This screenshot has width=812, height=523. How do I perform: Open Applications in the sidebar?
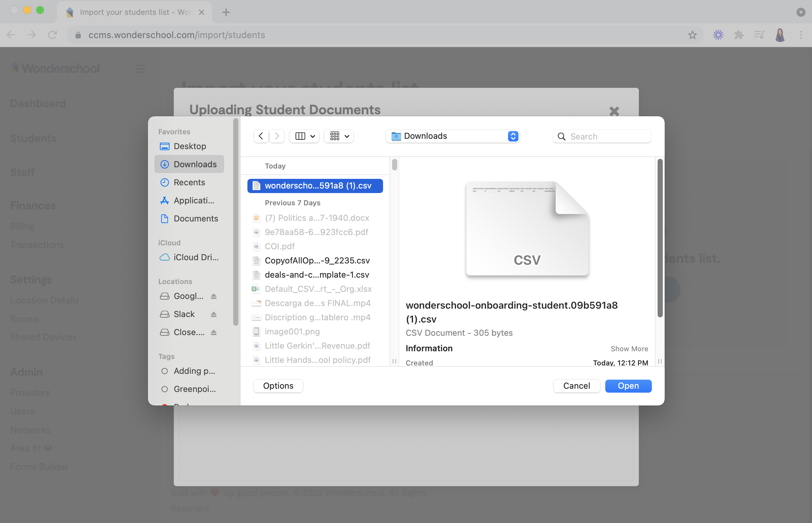(189, 200)
